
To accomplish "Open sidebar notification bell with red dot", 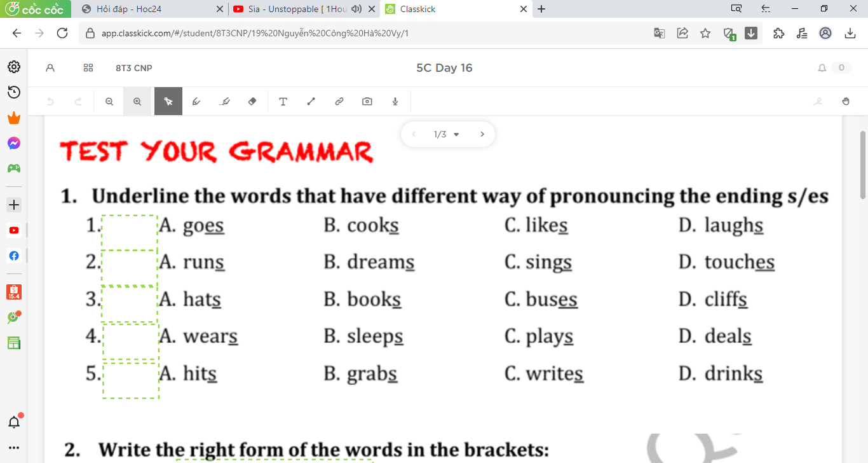I will pos(14,421).
